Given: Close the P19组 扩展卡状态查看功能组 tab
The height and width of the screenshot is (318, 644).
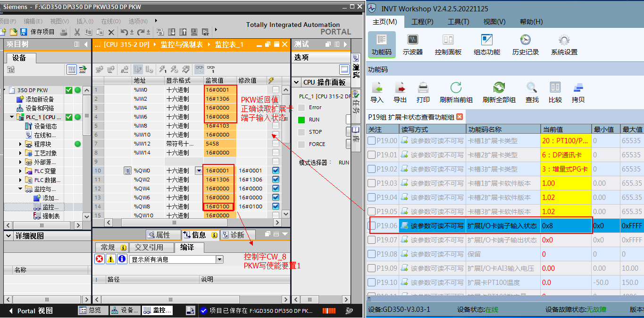Looking at the screenshot, I should pos(460,117).
